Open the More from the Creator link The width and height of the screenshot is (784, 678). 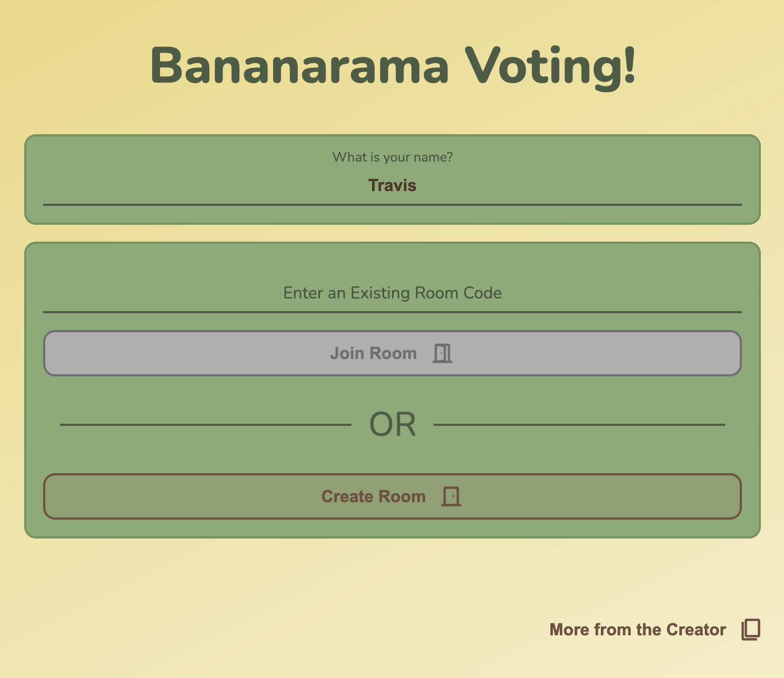pos(655,630)
